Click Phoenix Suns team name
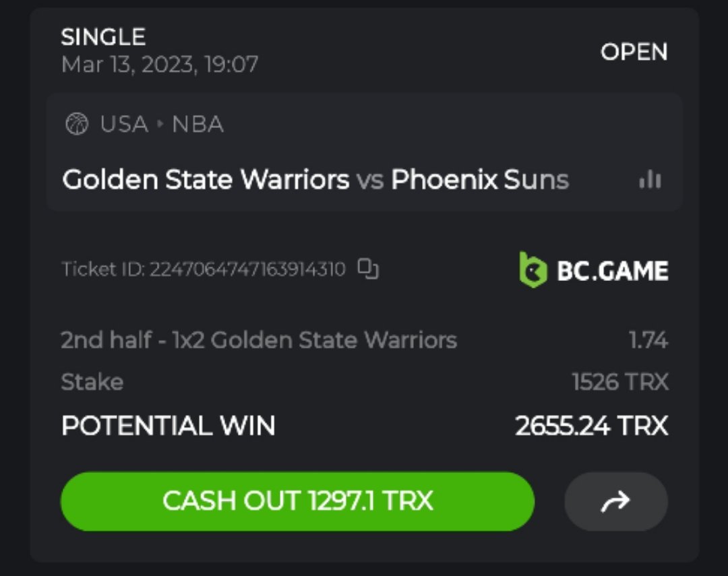 [x=480, y=180]
